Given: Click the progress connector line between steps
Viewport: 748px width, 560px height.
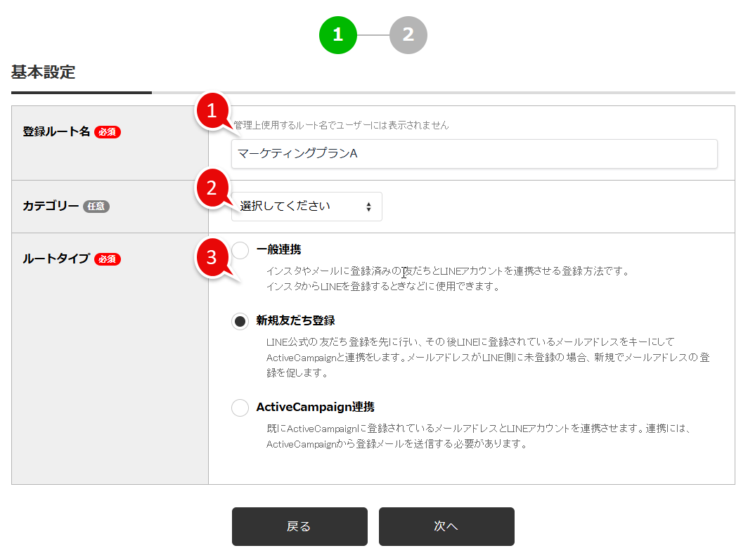Looking at the screenshot, I should (x=373, y=35).
